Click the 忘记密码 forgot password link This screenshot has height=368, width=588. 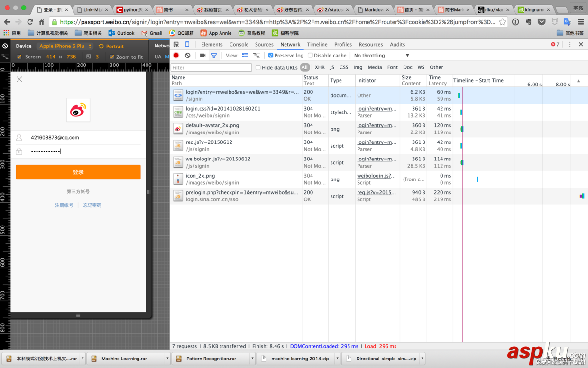pyautogui.click(x=92, y=205)
